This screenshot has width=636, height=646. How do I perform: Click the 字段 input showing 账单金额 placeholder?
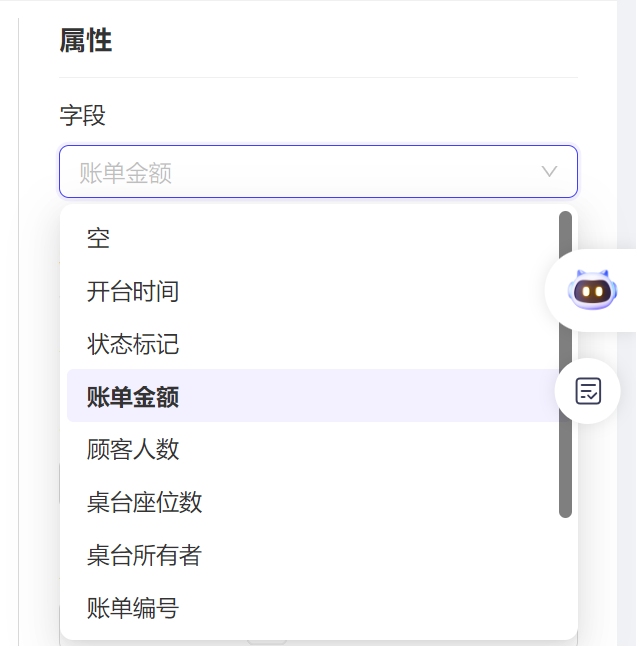pyautogui.click(x=318, y=171)
